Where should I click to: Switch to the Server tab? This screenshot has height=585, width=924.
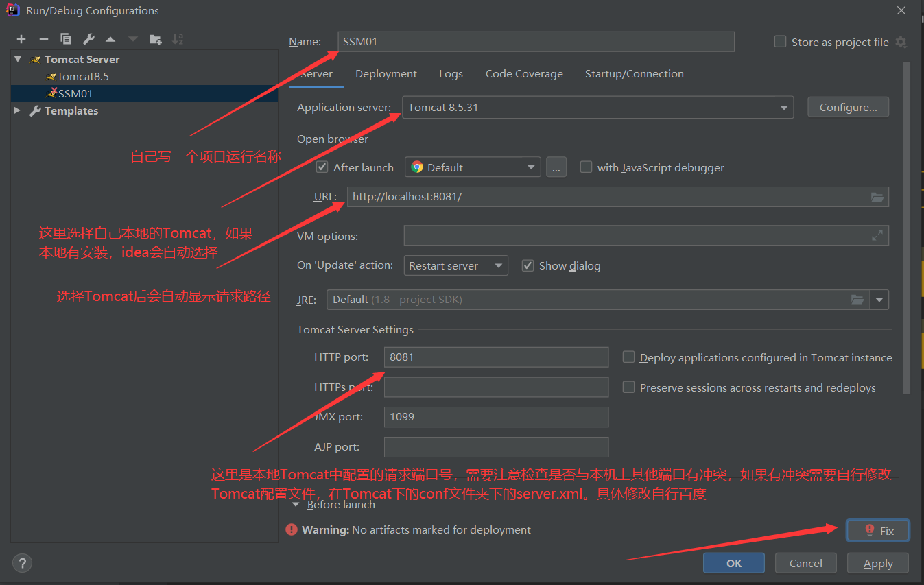pyautogui.click(x=316, y=74)
